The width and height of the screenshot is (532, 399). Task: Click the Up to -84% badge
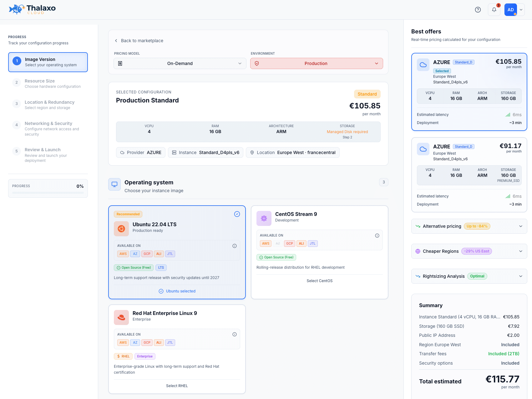pos(477,226)
